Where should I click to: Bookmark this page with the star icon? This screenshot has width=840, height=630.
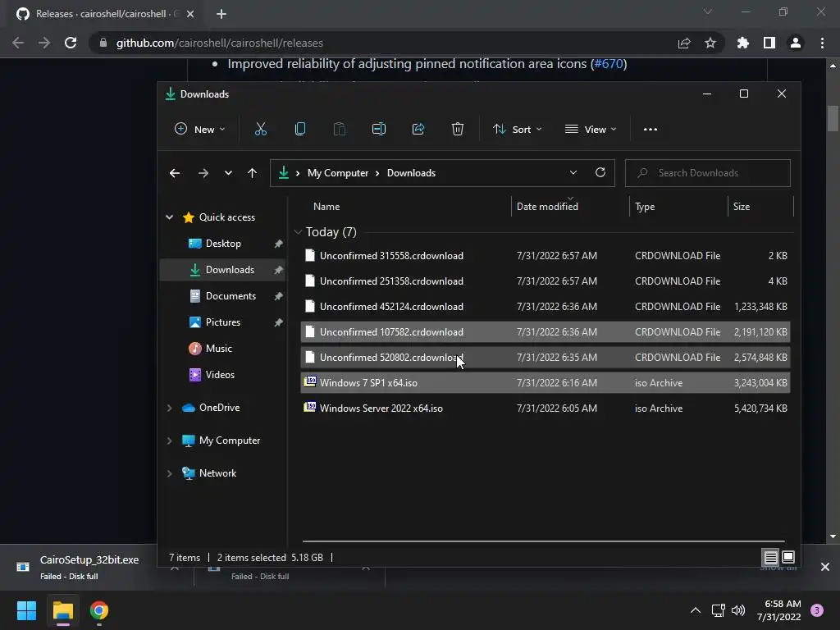[710, 43]
